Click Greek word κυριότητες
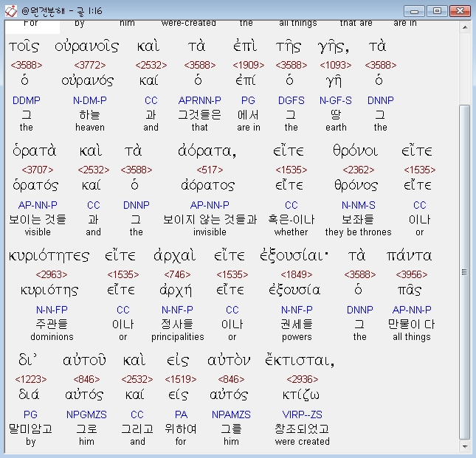Image resolution: width=476 pixels, height=458 pixels. coord(49,256)
